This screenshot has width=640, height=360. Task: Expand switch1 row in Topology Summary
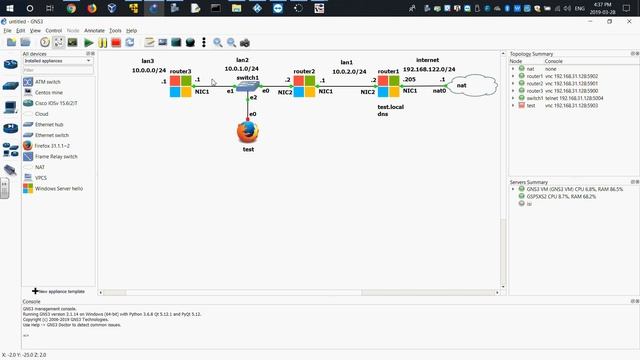pyautogui.click(x=513, y=98)
